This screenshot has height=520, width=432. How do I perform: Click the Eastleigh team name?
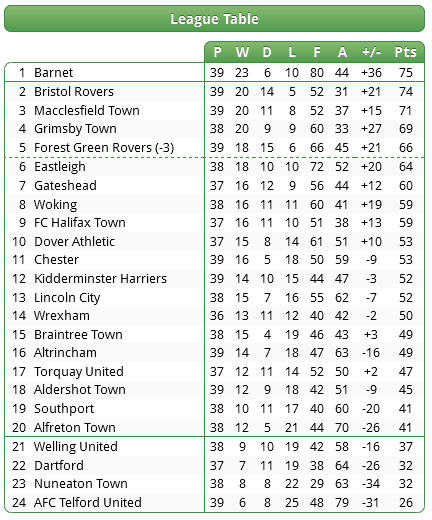click(60, 167)
